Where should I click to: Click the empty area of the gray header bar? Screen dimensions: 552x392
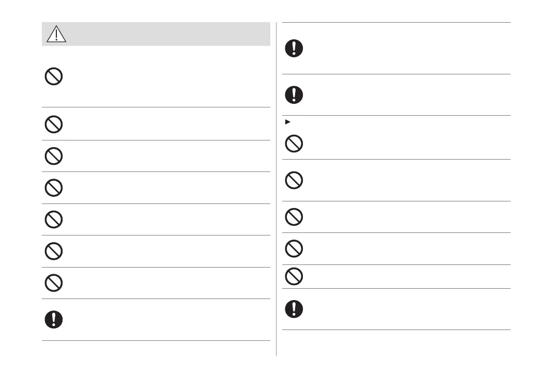(x=171, y=34)
